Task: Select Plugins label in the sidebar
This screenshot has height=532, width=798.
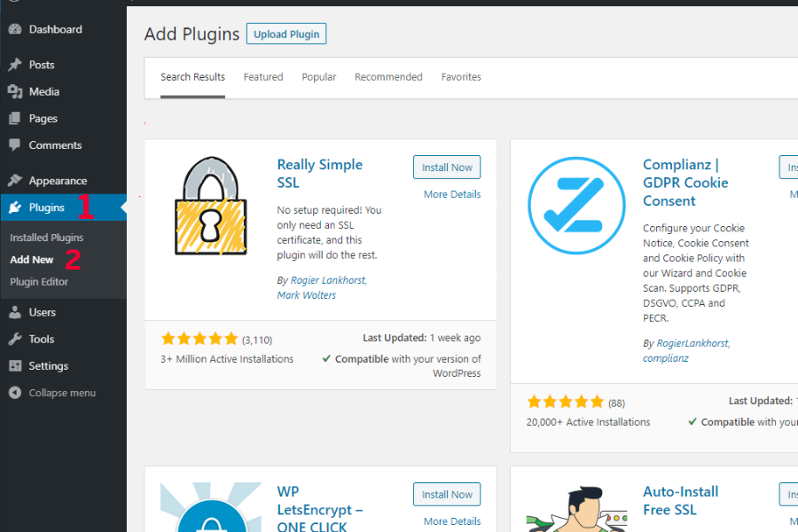Action: tap(47, 207)
